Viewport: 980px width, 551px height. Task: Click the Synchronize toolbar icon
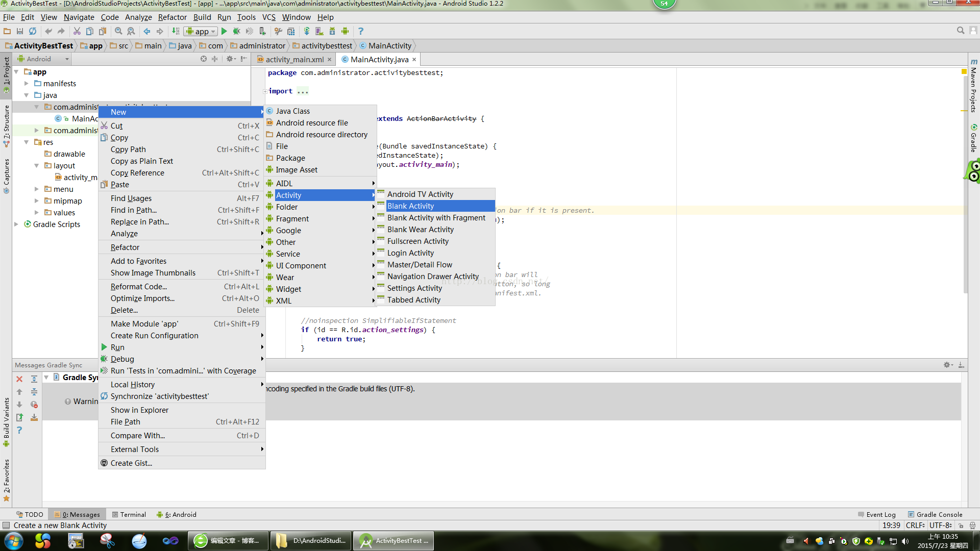pos(33,31)
